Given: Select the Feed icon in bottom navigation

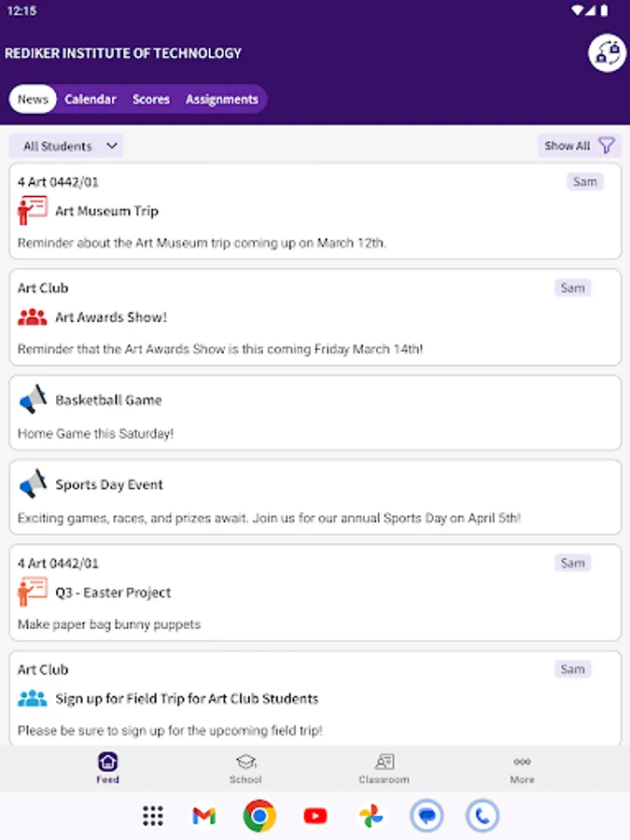Looking at the screenshot, I should tap(107, 767).
